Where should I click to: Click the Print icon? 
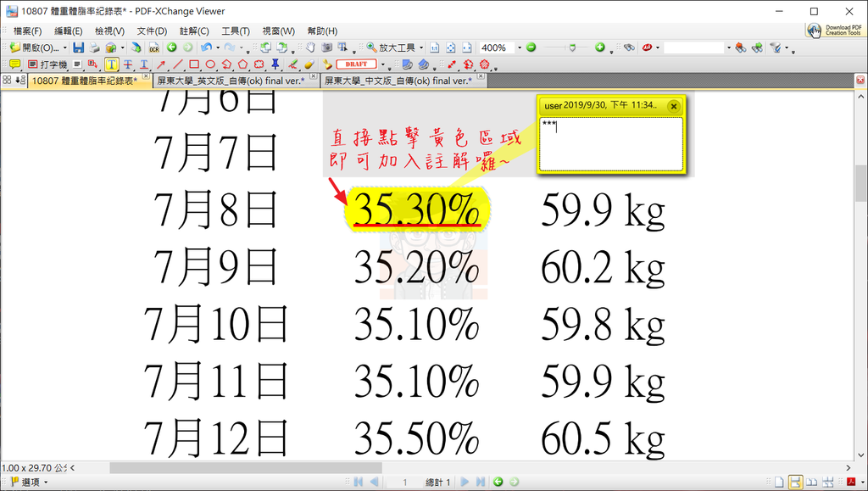pos(95,47)
